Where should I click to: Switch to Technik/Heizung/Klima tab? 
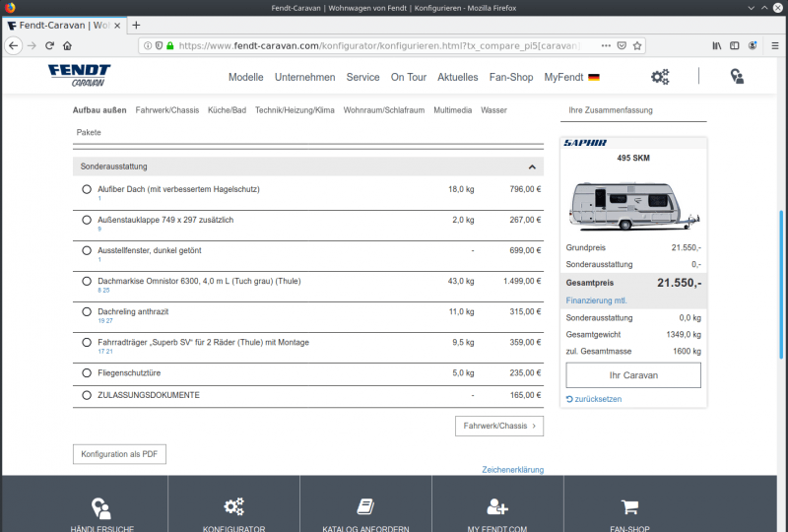[295, 110]
